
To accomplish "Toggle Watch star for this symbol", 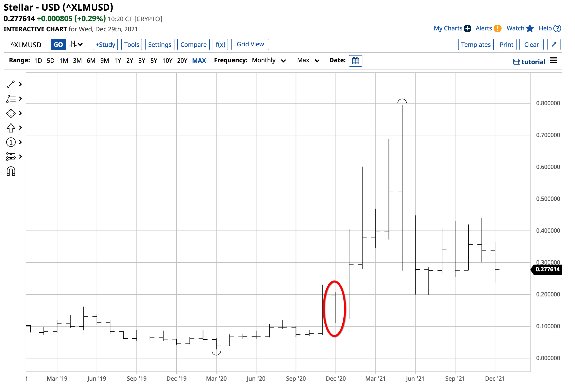I will [x=530, y=28].
